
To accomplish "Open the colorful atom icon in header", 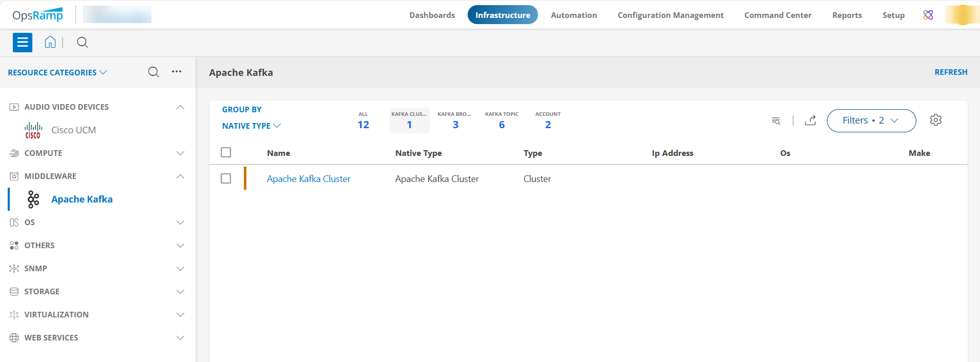I will pyautogui.click(x=928, y=15).
